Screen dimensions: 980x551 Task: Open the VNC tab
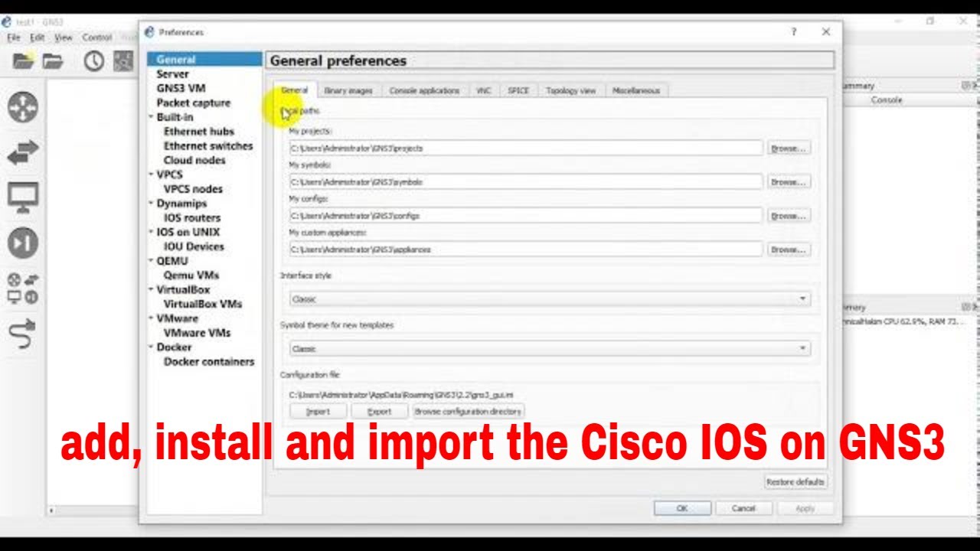point(484,90)
